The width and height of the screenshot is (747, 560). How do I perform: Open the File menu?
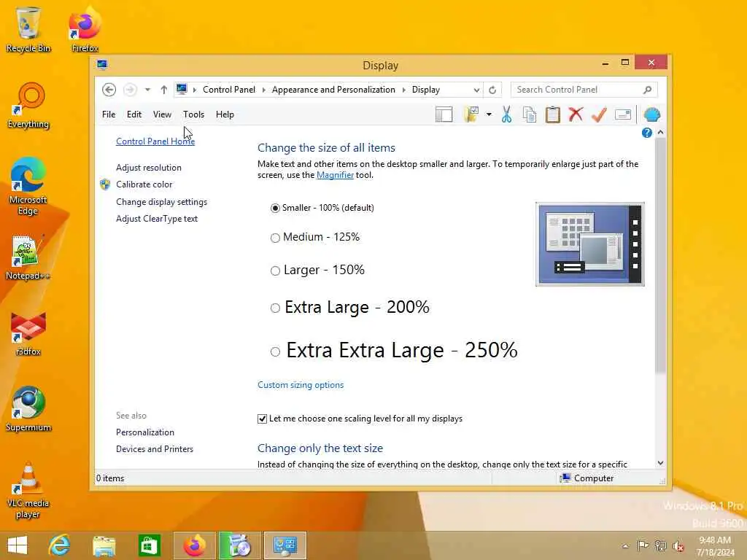point(109,114)
